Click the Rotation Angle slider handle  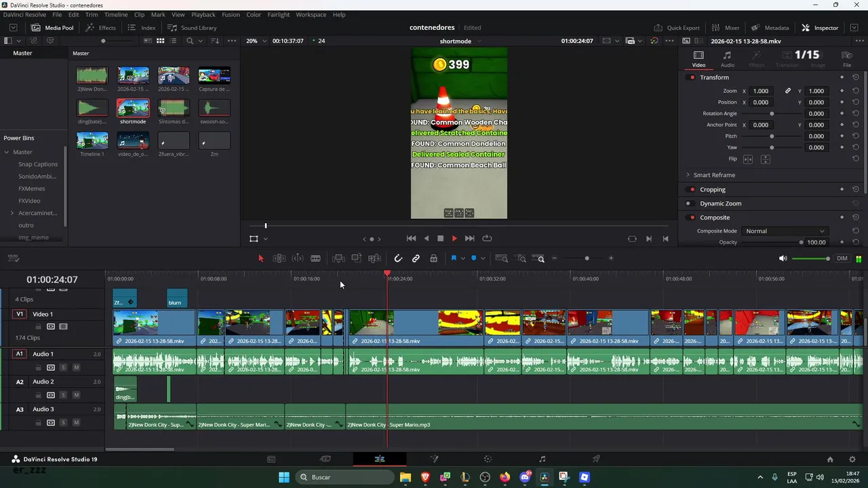coord(772,113)
